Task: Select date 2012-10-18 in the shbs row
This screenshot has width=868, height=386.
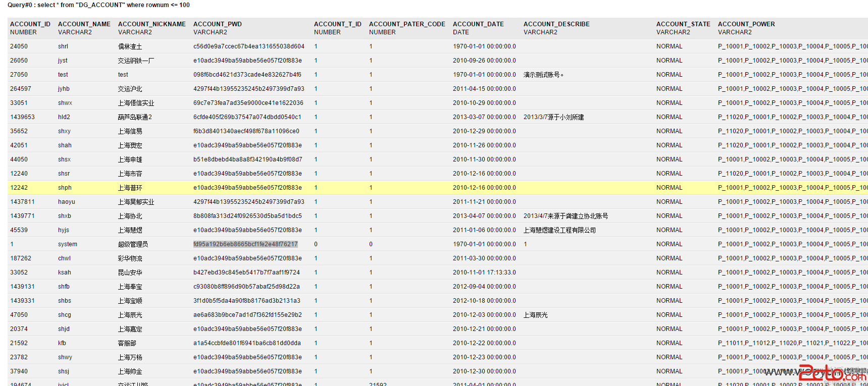Action: click(x=484, y=301)
